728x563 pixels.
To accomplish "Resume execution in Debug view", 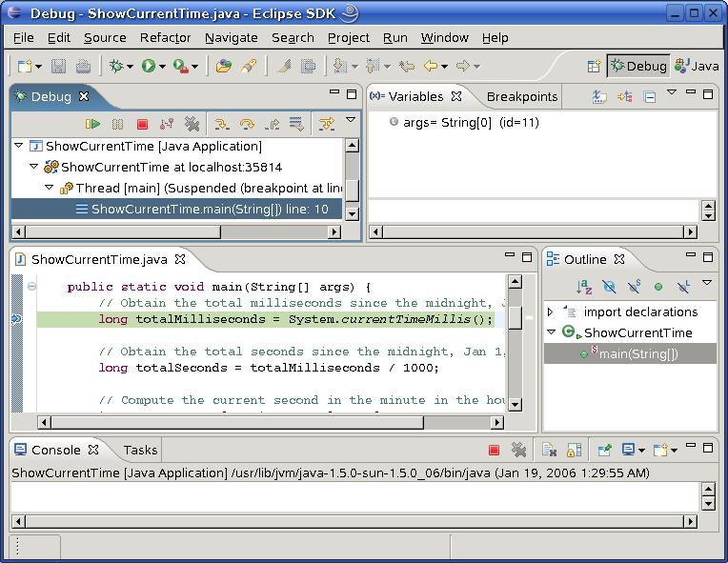I will [92, 124].
